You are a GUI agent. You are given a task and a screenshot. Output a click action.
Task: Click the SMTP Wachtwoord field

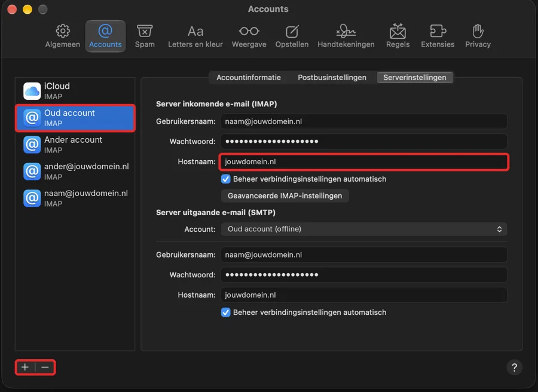coord(364,275)
